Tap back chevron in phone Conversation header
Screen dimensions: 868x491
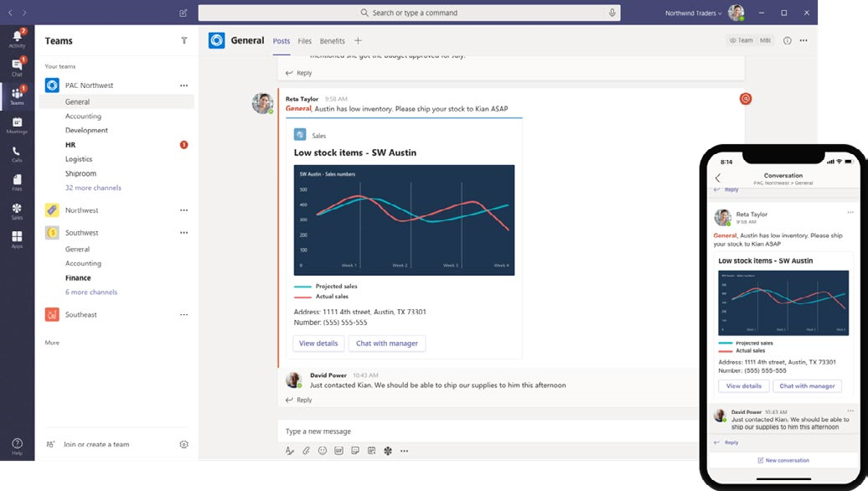pyautogui.click(x=718, y=178)
